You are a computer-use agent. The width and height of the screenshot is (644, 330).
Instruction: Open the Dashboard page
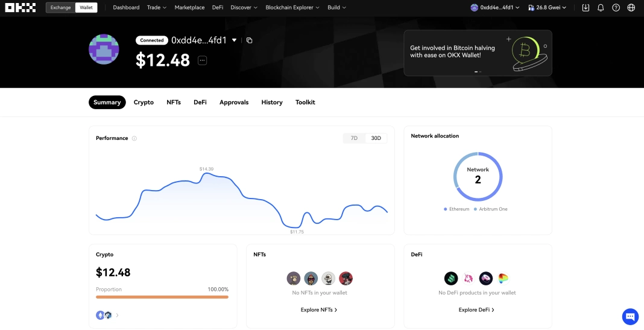click(x=126, y=7)
